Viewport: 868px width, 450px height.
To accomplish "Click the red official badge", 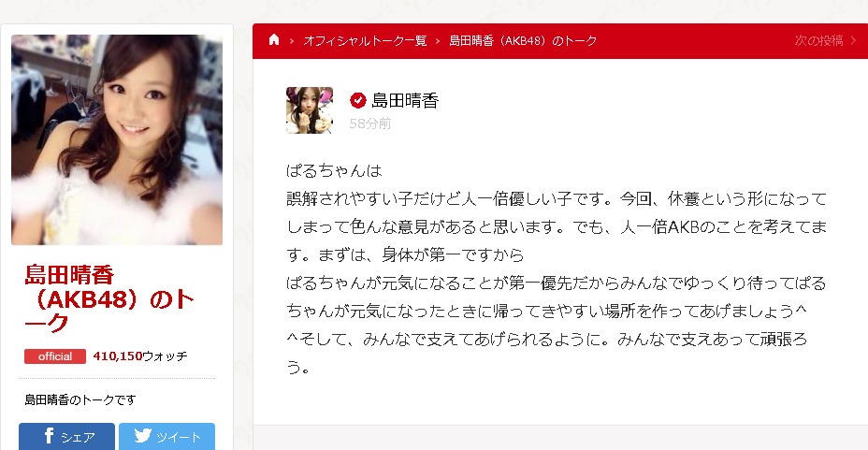I will [x=55, y=356].
